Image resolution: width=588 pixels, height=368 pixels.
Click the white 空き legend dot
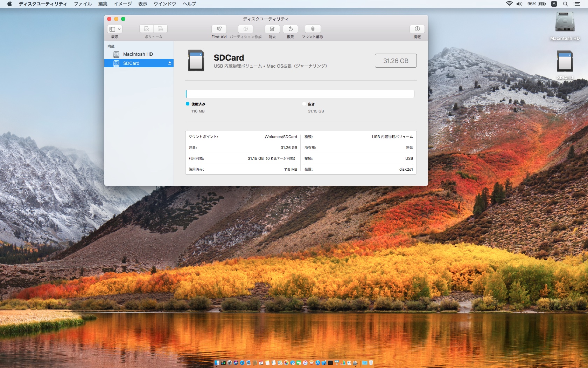click(304, 104)
